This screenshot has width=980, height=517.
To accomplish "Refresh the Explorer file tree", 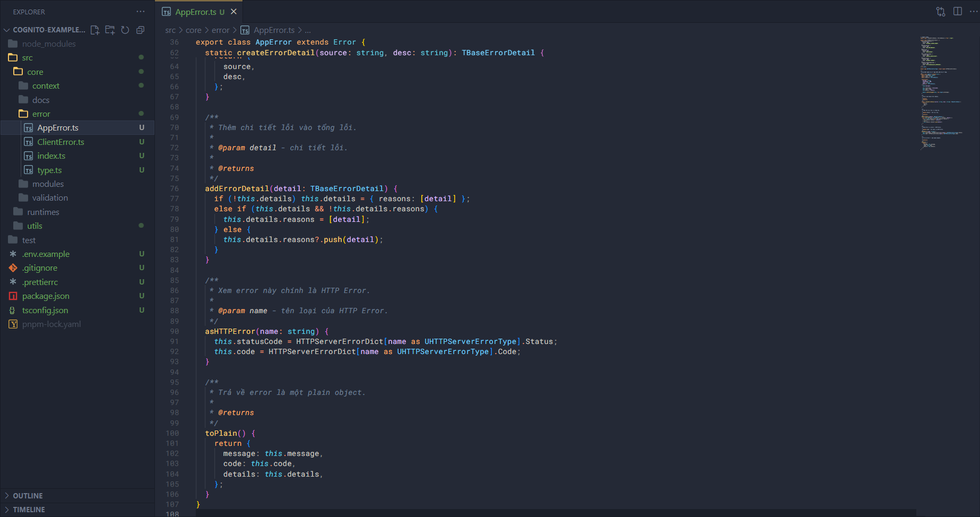I will [x=125, y=30].
